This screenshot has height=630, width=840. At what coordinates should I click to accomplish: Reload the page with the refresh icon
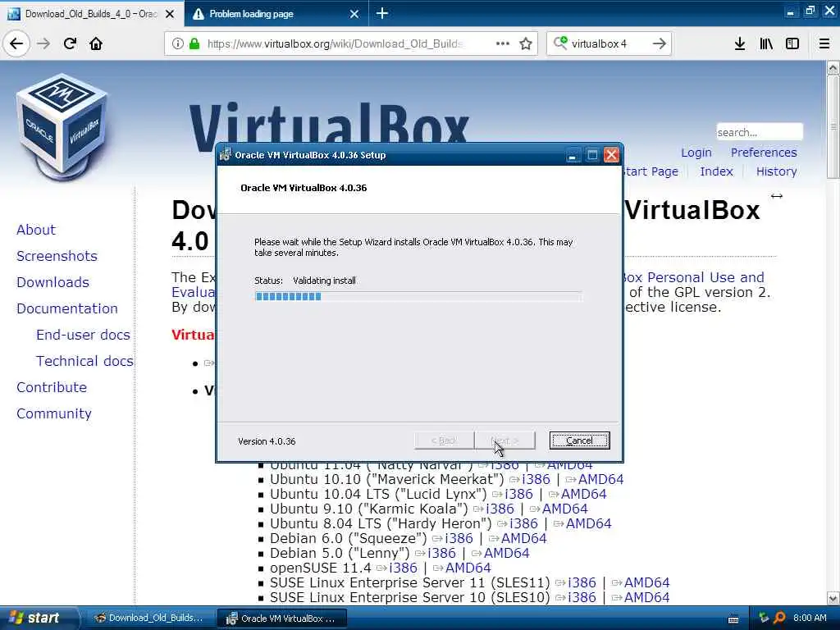coord(70,43)
